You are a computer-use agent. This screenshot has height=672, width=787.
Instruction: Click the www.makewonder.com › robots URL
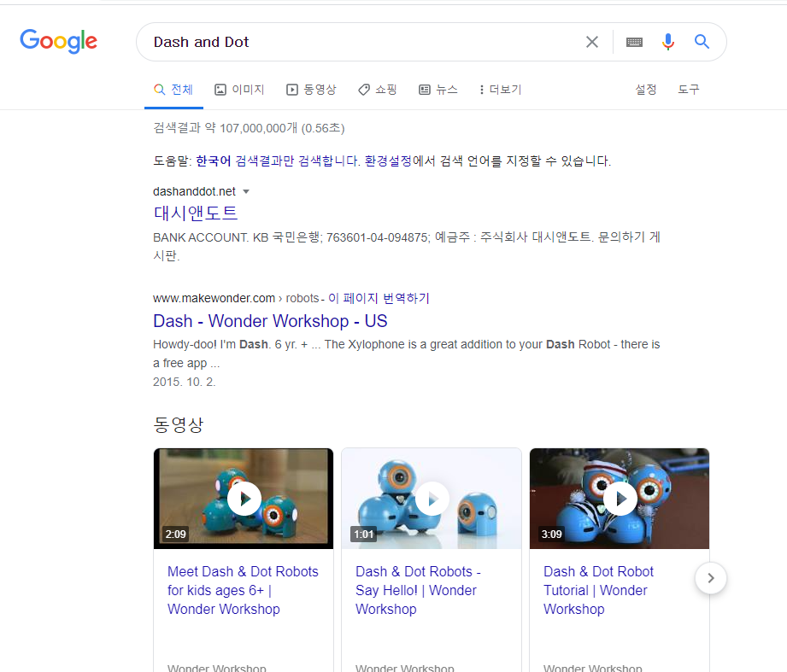(236, 298)
